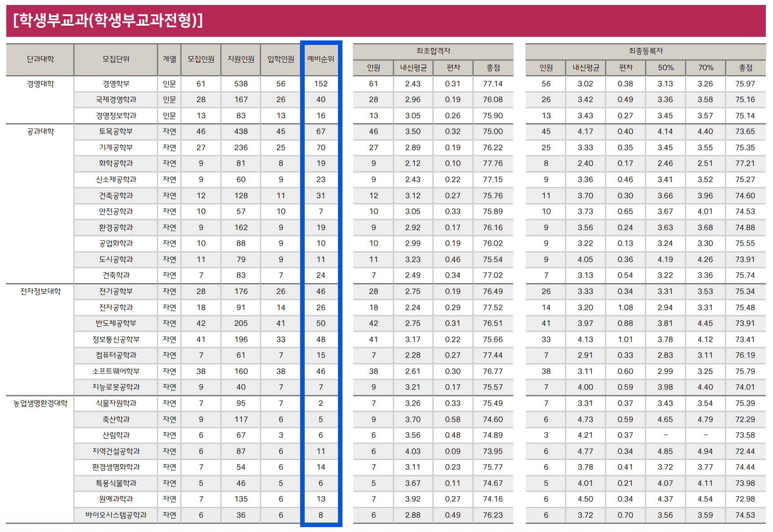Viewport: 773px width, 532px height.
Task: Click the 환경생명화학과 department name
Action: (116, 467)
